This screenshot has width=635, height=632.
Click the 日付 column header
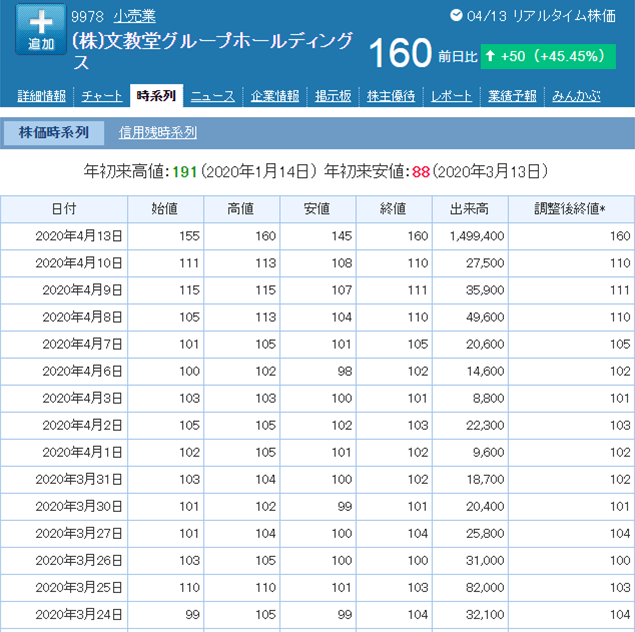[64, 209]
